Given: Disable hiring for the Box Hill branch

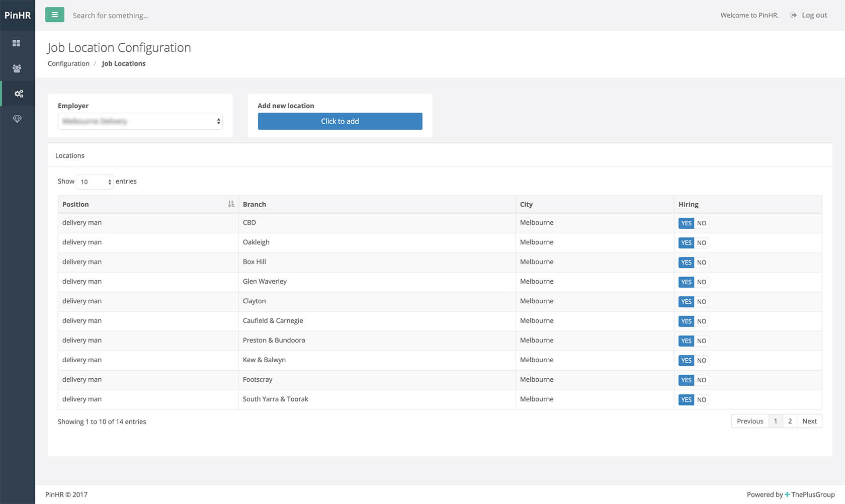Looking at the screenshot, I should tap(702, 262).
